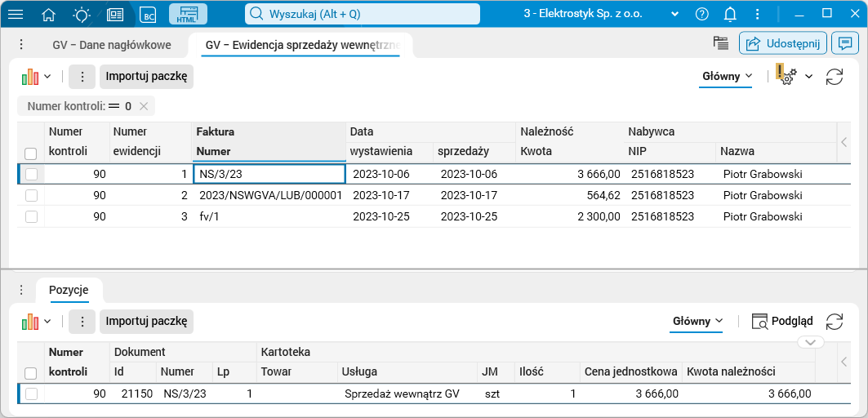Expand settings gear dropdown arrow
Viewport: 868px width, 418px height.
point(808,77)
